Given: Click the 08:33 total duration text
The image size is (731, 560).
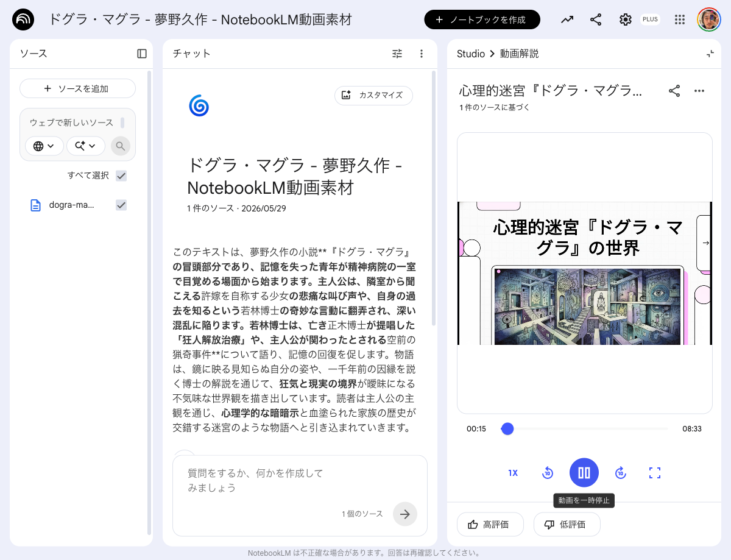Looking at the screenshot, I should point(692,429).
